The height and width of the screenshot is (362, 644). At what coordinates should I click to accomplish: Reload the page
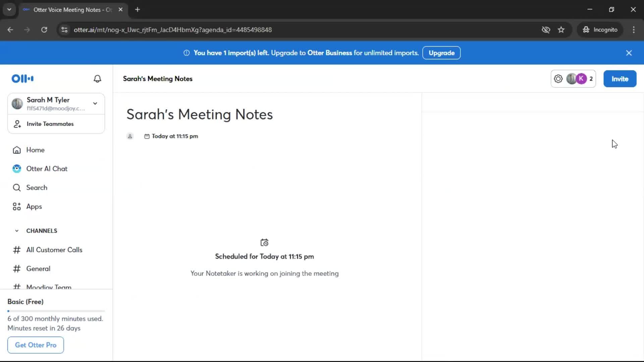pos(44,30)
